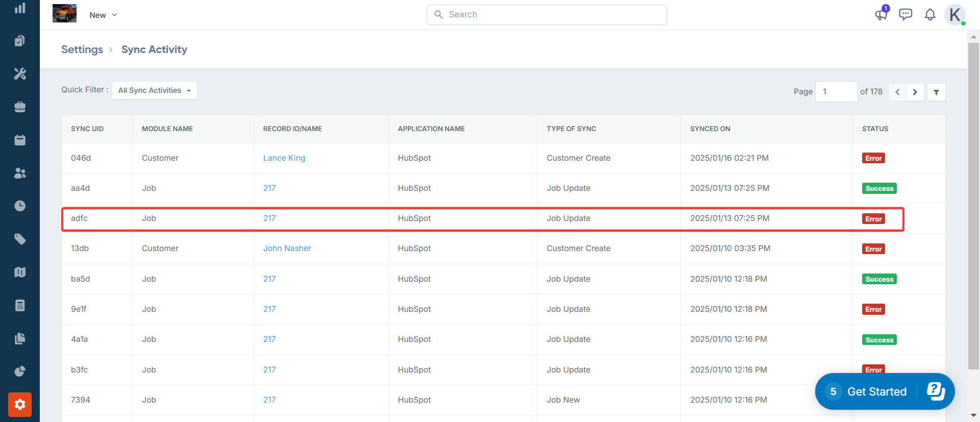Click the Success badge in ba5d row

[x=879, y=279]
